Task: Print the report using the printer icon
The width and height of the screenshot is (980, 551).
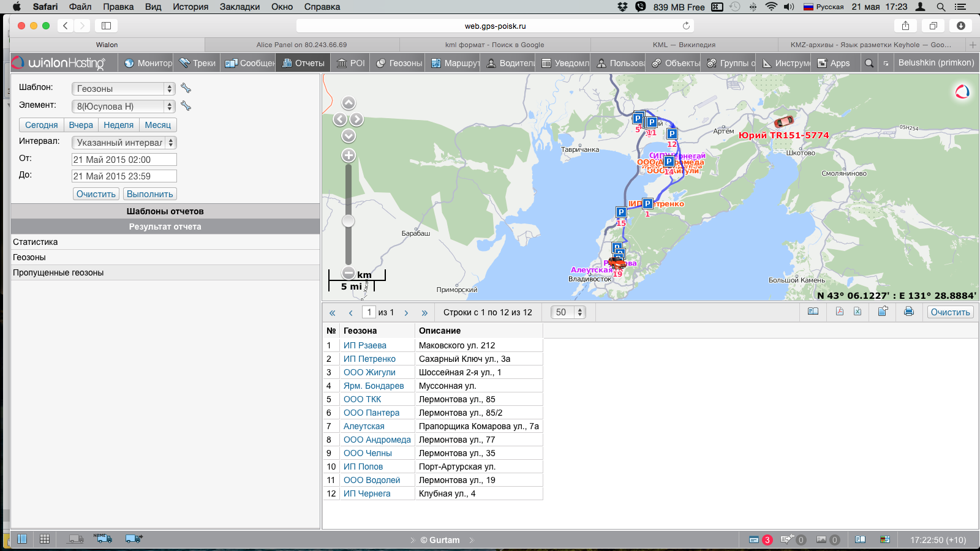Action: 908,312
